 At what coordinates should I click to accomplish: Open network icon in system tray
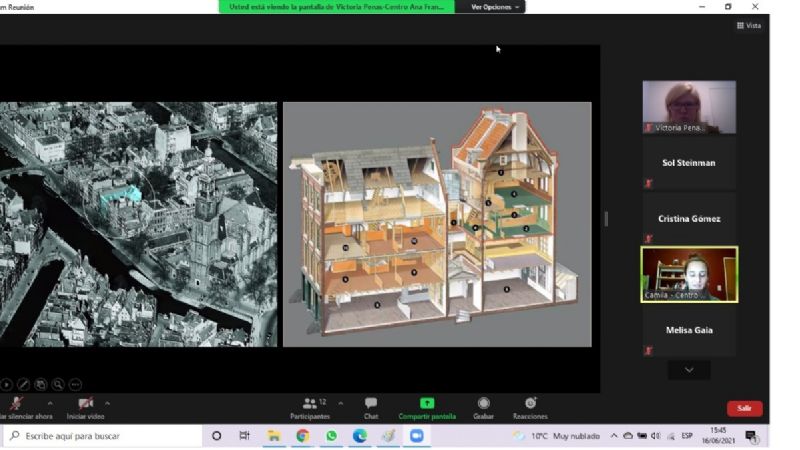pyautogui.click(x=671, y=436)
